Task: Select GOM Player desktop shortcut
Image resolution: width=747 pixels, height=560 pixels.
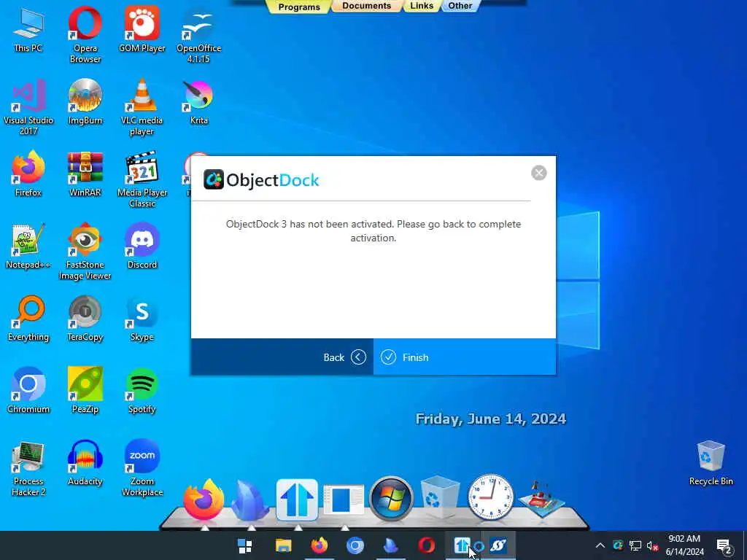Action: coord(142,29)
